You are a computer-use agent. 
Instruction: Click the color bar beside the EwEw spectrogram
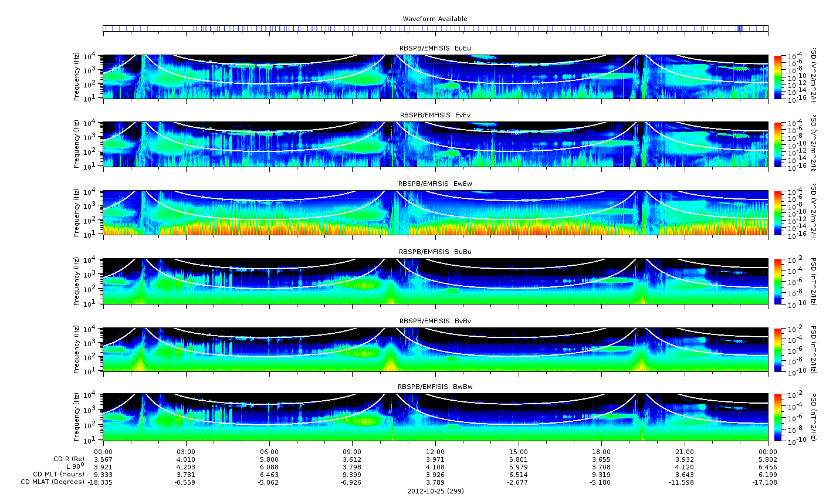pos(778,213)
